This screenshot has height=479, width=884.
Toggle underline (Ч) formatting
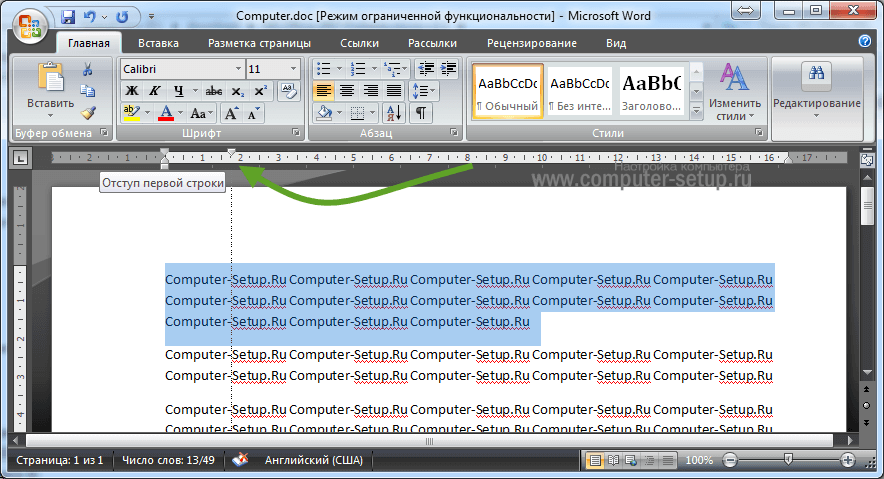click(x=179, y=91)
